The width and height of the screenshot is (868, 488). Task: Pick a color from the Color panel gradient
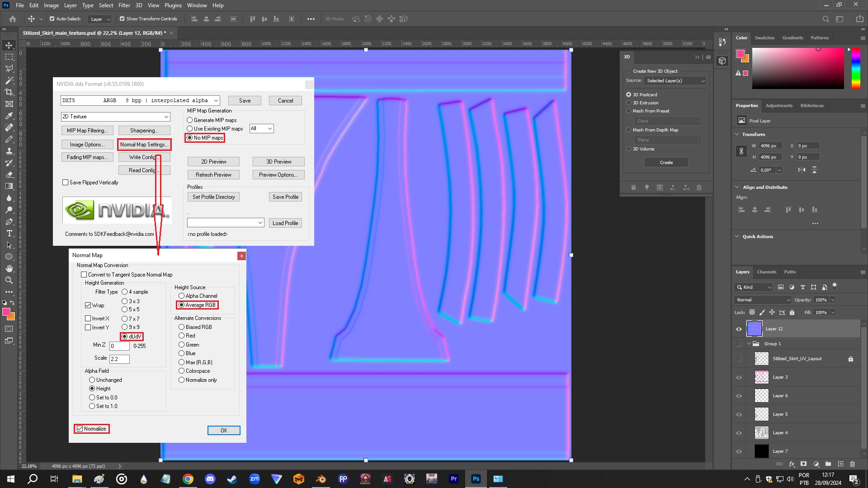coord(798,68)
